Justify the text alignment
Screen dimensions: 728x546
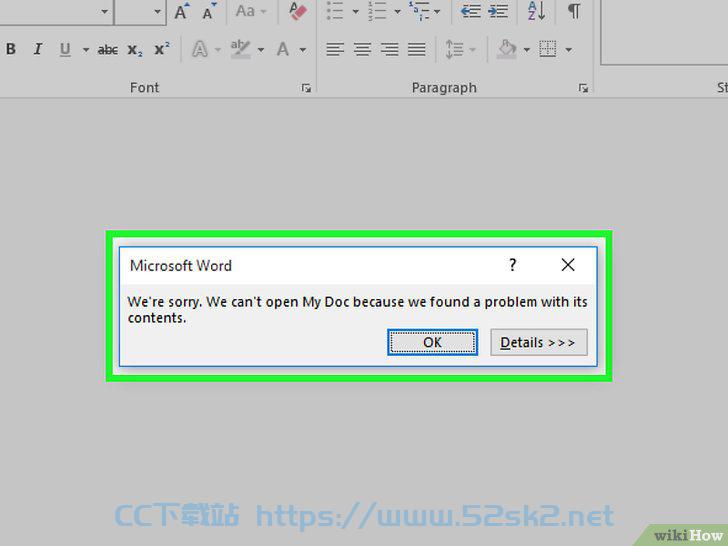(416, 49)
